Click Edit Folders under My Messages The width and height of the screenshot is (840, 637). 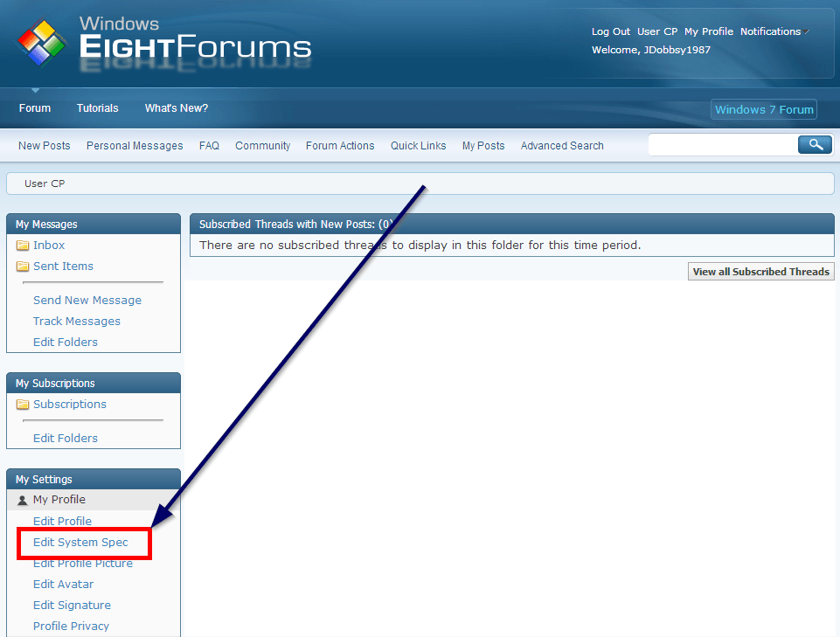point(66,343)
